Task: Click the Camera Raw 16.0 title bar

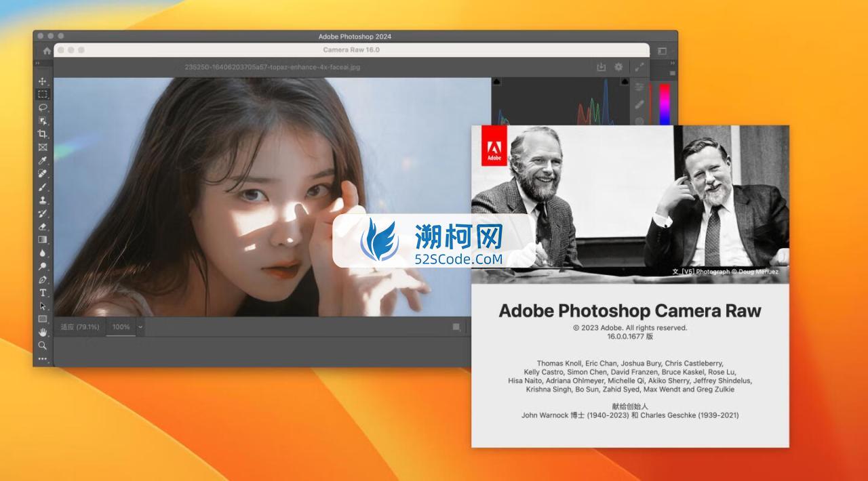Action: [x=351, y=49]
